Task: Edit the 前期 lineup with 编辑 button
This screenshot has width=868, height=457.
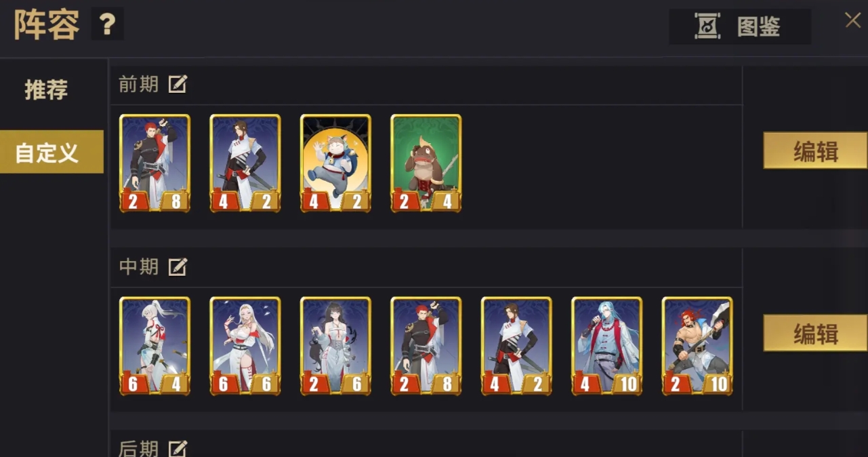Action: pos(815,151)
